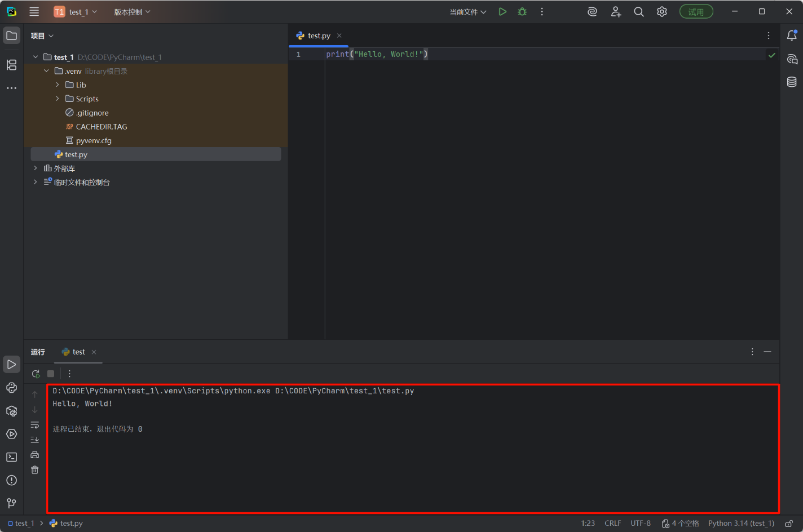Click test_1 breadcrumb in status bar

pos(21,524)
